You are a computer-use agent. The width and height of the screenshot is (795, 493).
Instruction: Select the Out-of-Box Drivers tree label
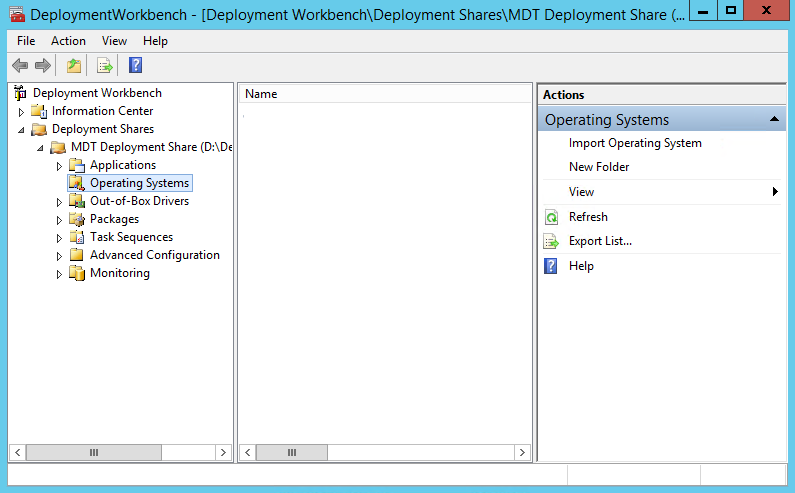pyautogui.click(x=139, y=201)
